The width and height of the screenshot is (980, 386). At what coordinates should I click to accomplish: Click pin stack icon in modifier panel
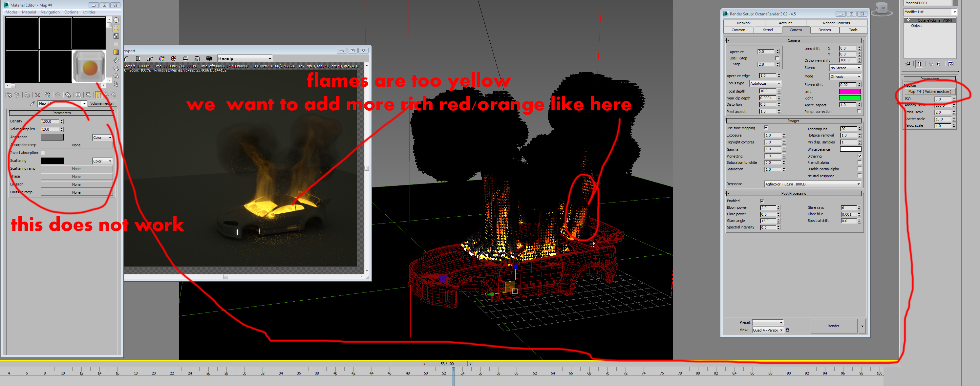click(908, 64)
